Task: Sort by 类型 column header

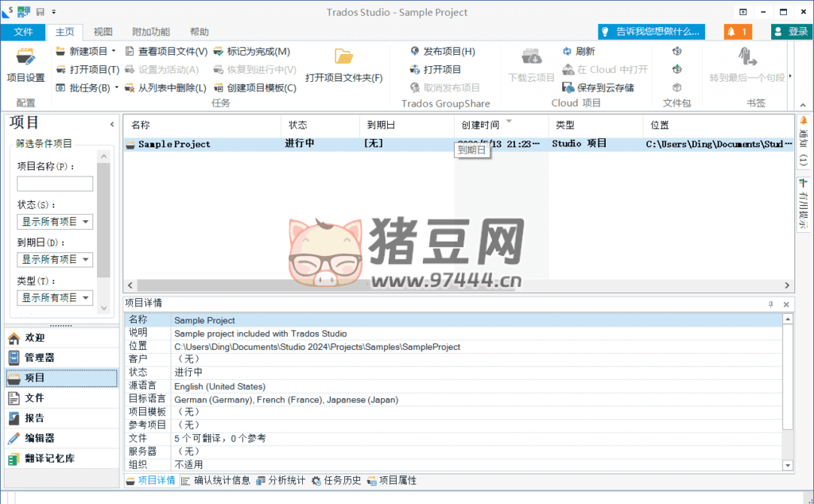Action: point(595,125)
